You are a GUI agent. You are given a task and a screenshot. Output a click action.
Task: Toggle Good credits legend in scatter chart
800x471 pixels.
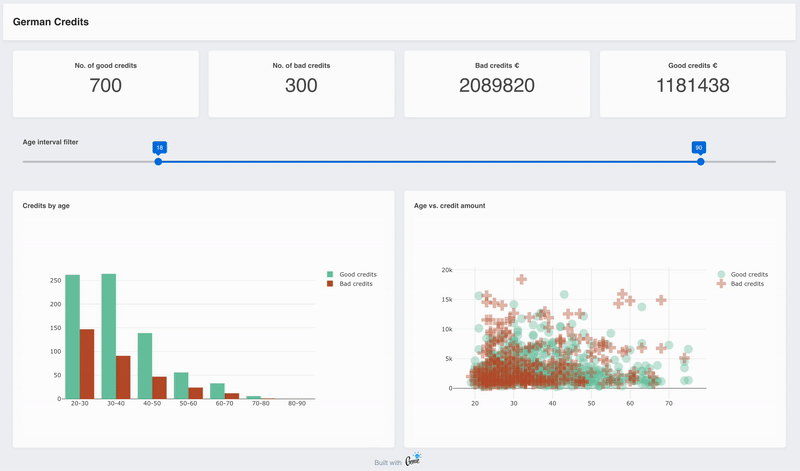coord(742,275)
